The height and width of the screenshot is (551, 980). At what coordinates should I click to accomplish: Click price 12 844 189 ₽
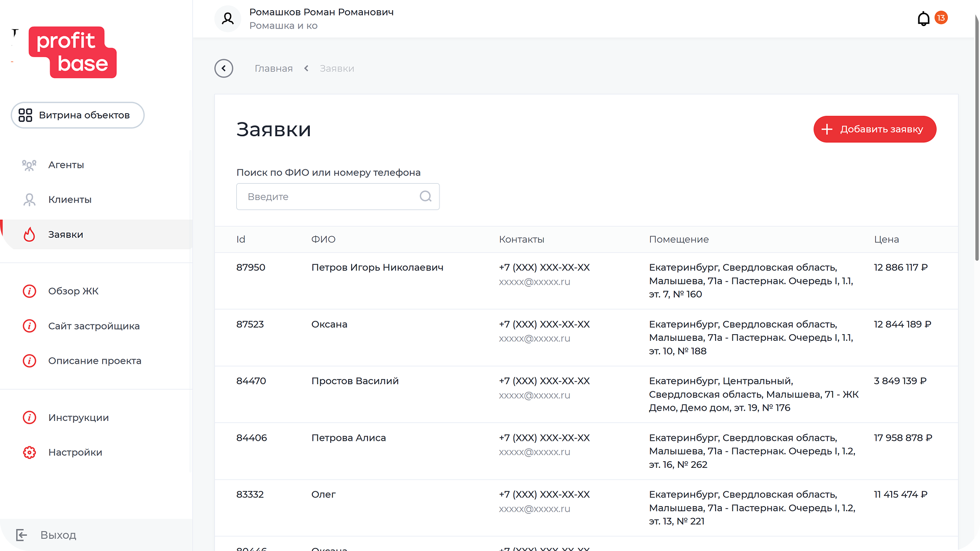coord(902,324)
